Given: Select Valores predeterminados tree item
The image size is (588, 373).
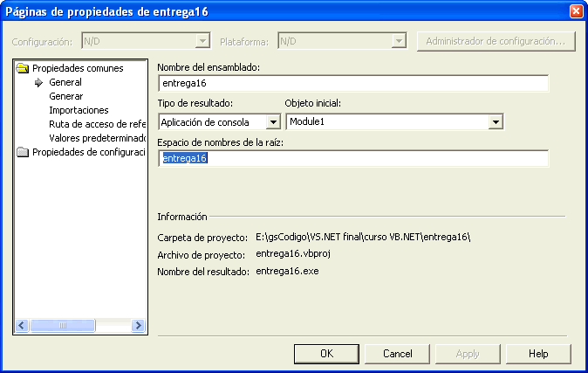Looking at the screenshot, I should click(96, 138).
